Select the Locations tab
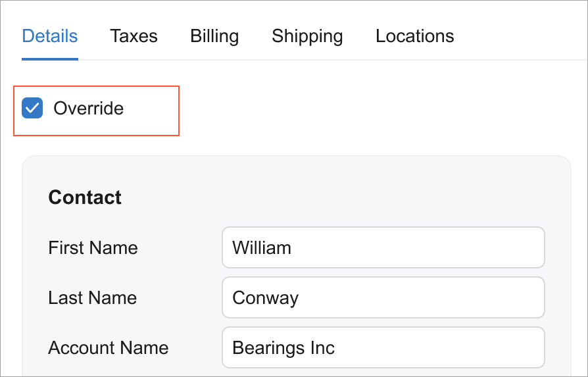 point(414,36)
